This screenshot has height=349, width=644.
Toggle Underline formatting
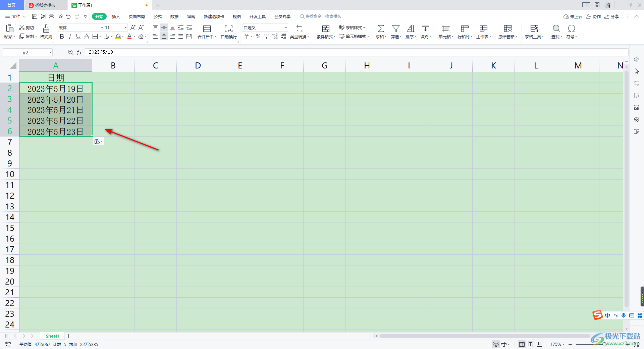click(x=78, y=36)
